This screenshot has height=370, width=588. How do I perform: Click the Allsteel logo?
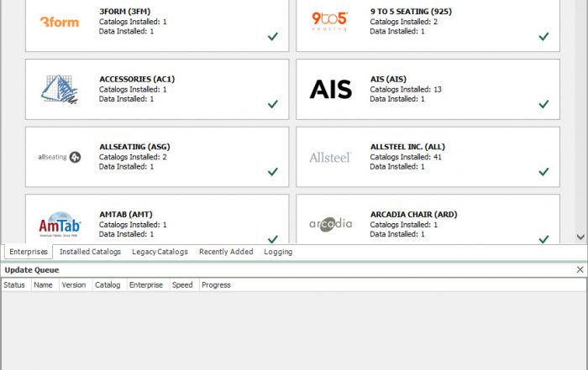[330, 157]
